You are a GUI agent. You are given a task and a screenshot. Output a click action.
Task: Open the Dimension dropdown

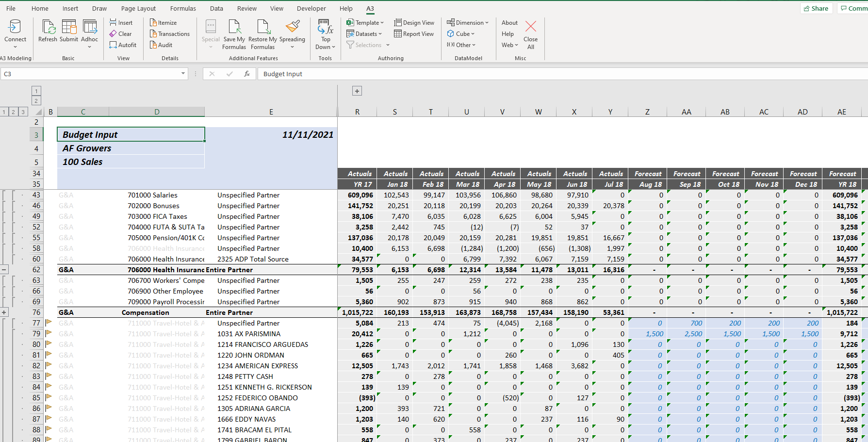tap(467, 22)
